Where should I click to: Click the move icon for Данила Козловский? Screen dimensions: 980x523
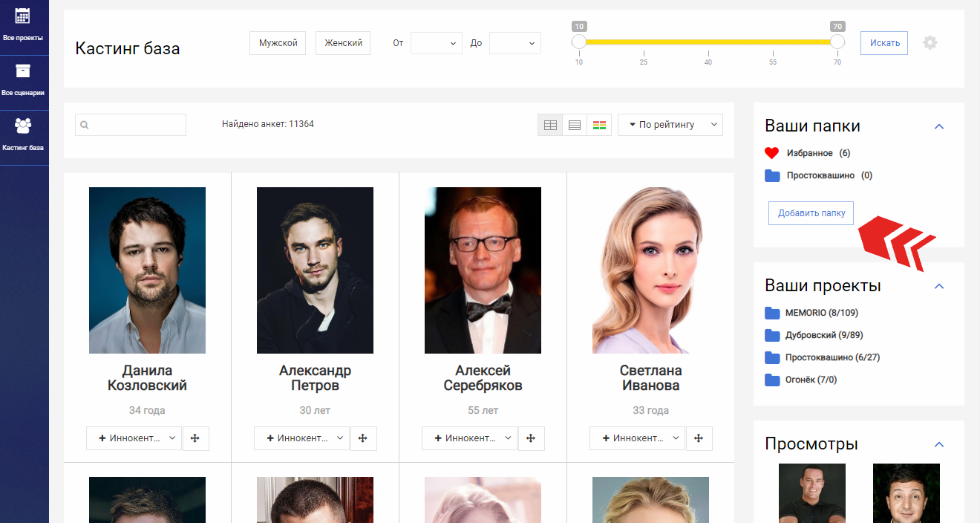pos(195,438)
